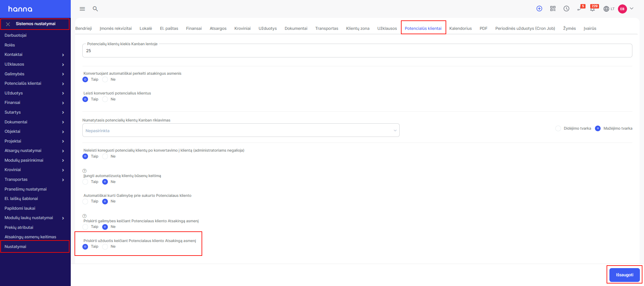Open the Kalendorius tab
Screen dimensions: 644x286
coord(460,28)
